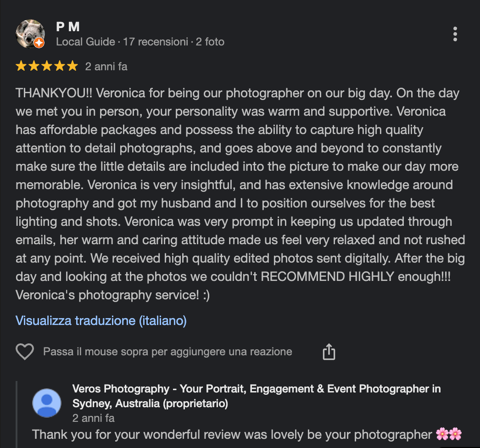Screen dimensions: 480x448
Task: Click "Passa il mouse sopra" reaction hint
Action: (167, 352)
